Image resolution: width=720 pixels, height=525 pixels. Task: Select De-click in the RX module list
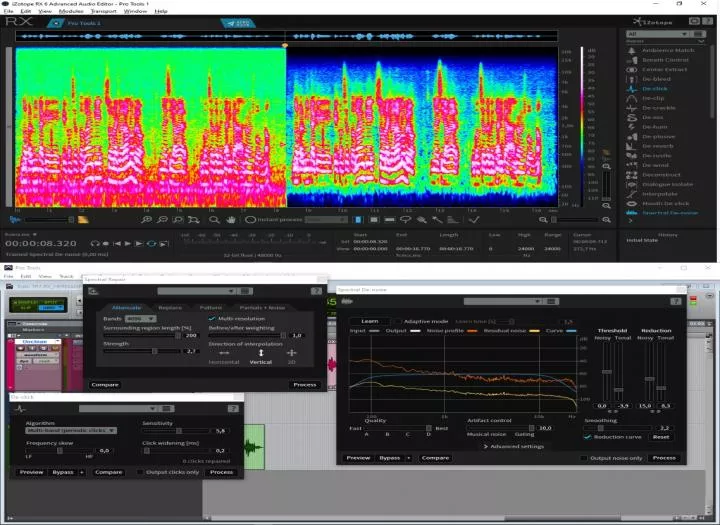coord(655,89)
